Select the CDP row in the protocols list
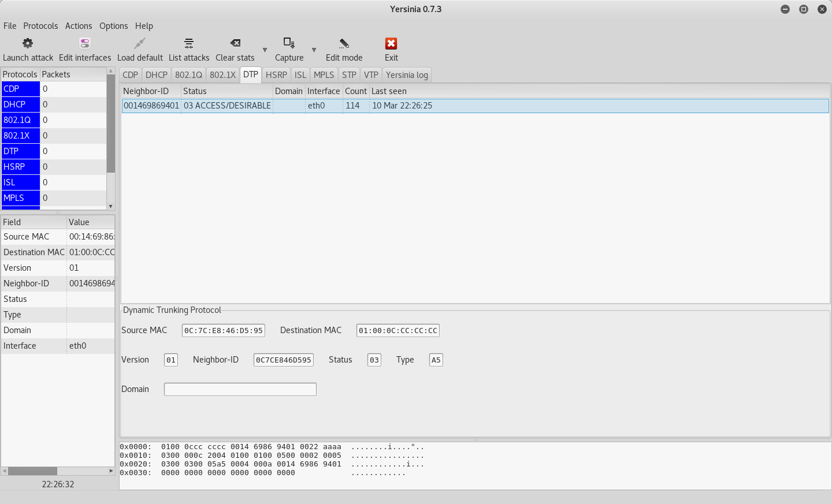832x504 pixels. (54, 89)
